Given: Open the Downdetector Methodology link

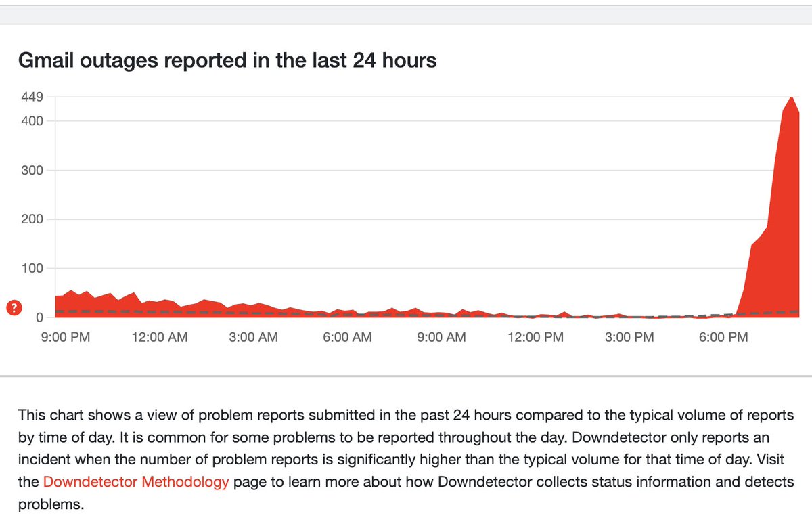Looking at the screenshot, I should click(x=136, y=483).
